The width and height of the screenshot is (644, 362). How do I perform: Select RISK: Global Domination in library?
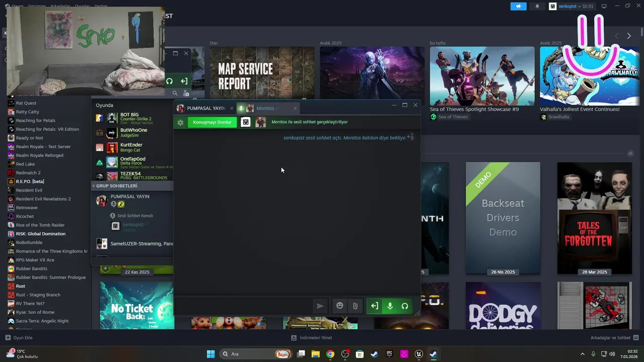40,234
